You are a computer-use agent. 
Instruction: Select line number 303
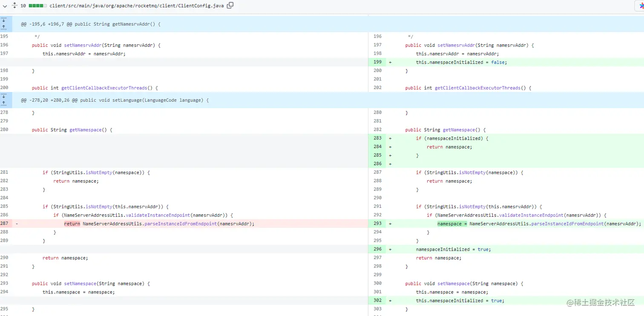pyautogui.click(x=377, y=309)
